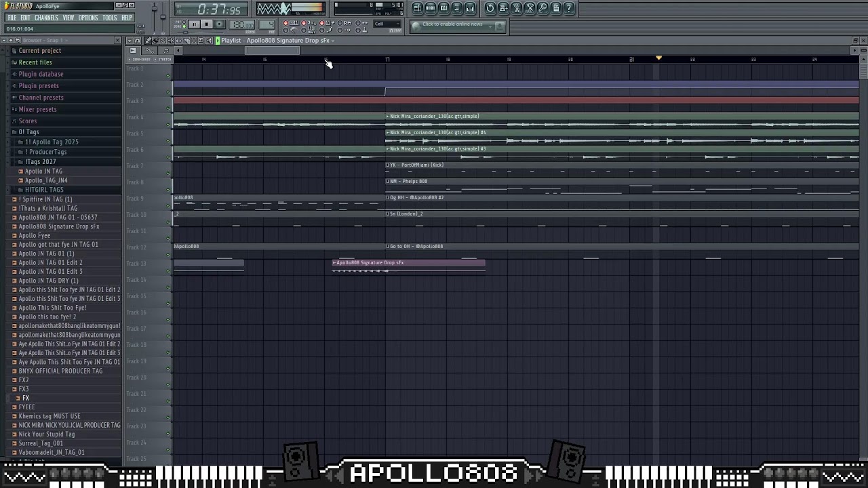868x488 pixels.
Task: Click to enable online news panel
Action: (458, 26)
